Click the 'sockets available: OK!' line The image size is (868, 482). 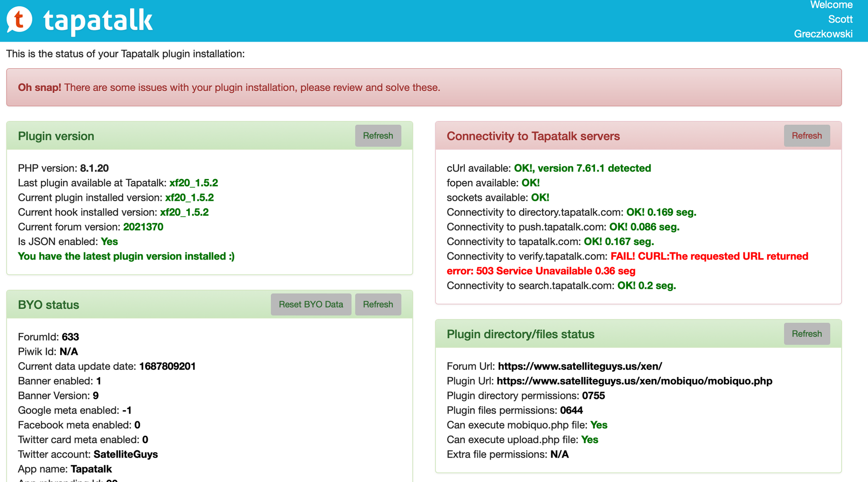(498, 198)
